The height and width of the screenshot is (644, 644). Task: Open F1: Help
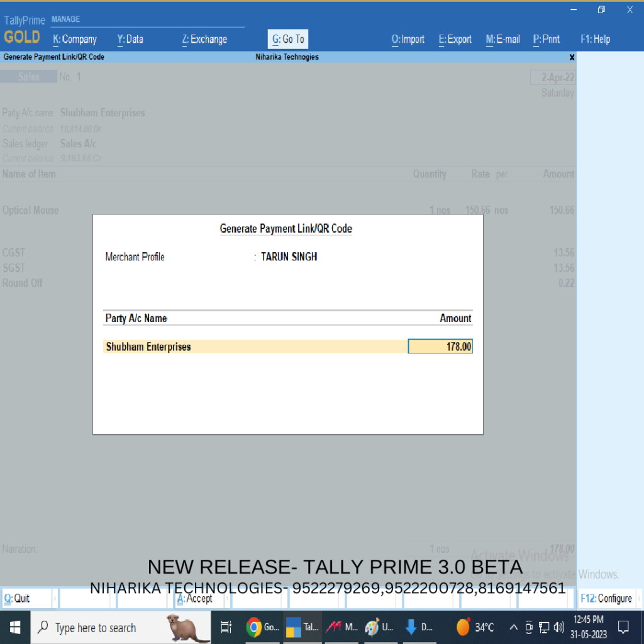tap(595, 40)
